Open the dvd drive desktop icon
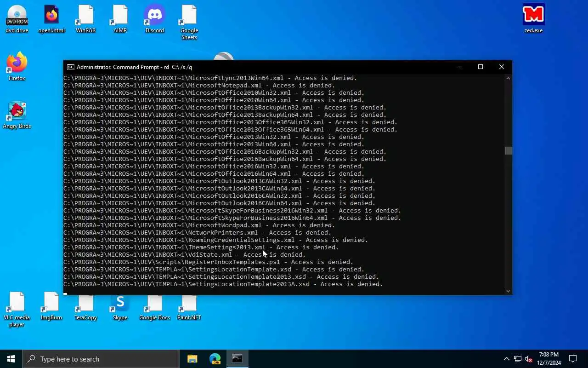Image resolution: width=588 pixels, height=368 pixels. [x=17, y=19]
